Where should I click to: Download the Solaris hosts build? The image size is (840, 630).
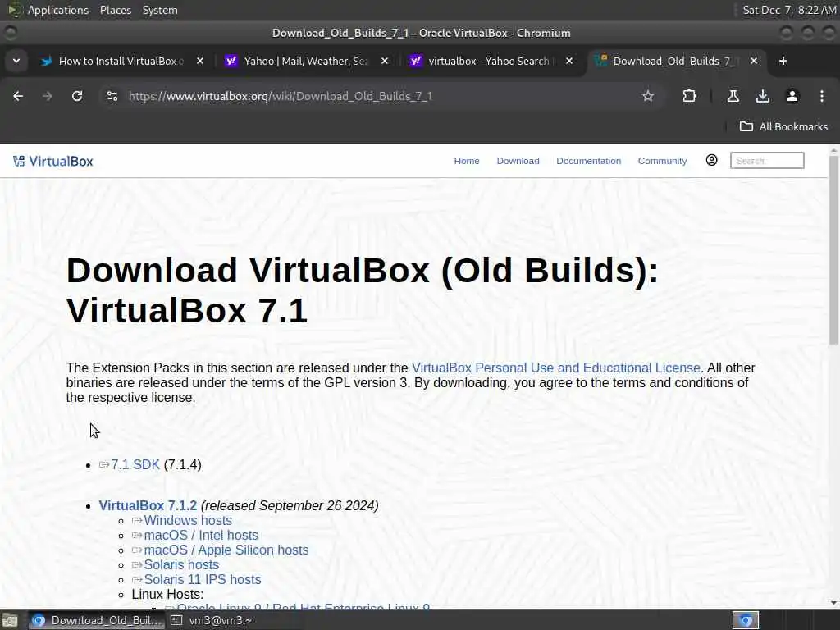[181, 564]
